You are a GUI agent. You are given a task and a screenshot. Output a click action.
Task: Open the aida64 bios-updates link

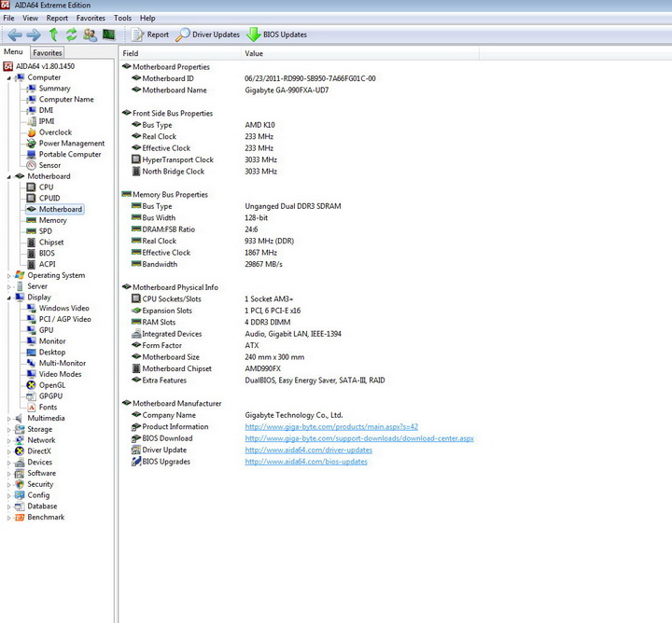tap(306, 462)
